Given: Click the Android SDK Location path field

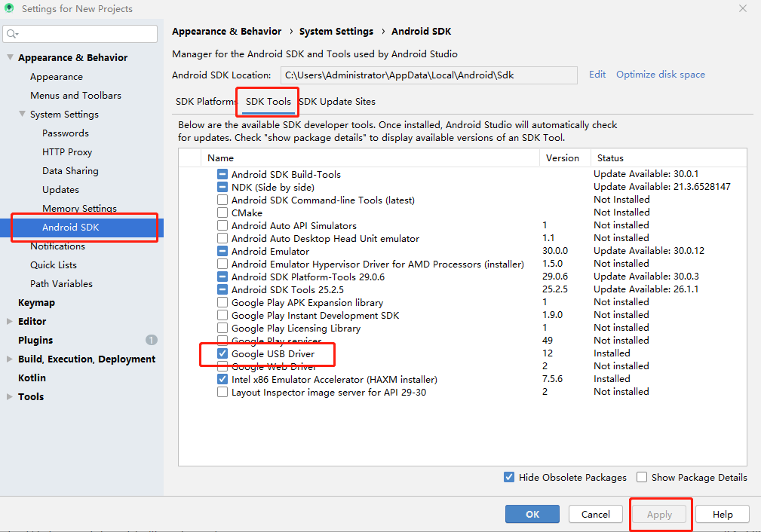Looking at the screenshot, I should (x=429, y=75).
